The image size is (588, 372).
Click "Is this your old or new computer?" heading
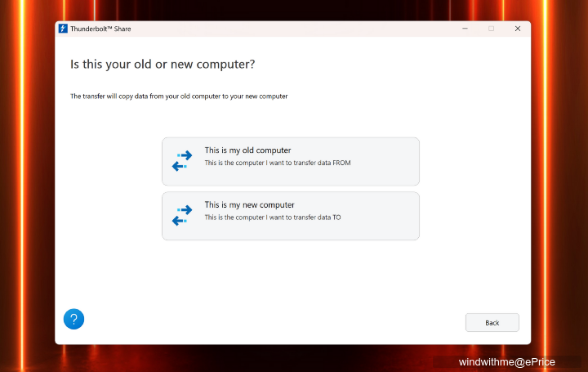[163, 65]
